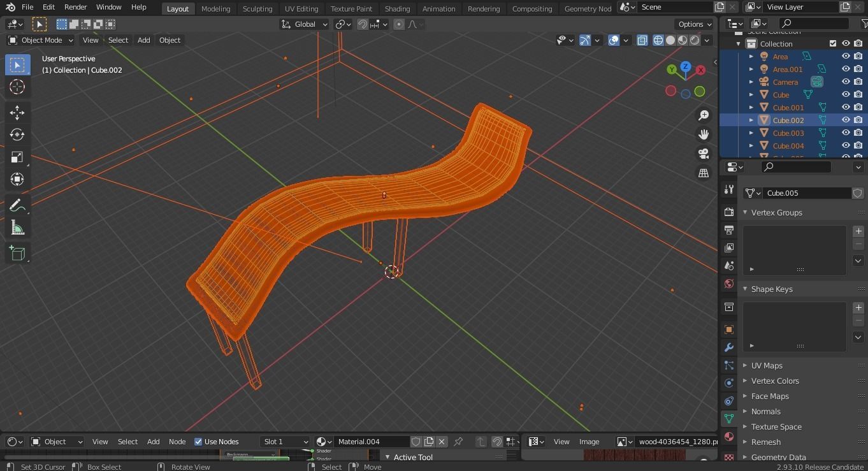Activate the Transform tool
Image resolution: width=868 pixels, height=471 pixels.
point(17,179)
